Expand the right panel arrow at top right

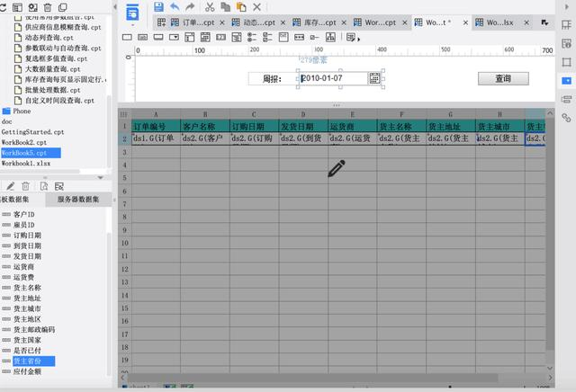(x=566, y=6)
